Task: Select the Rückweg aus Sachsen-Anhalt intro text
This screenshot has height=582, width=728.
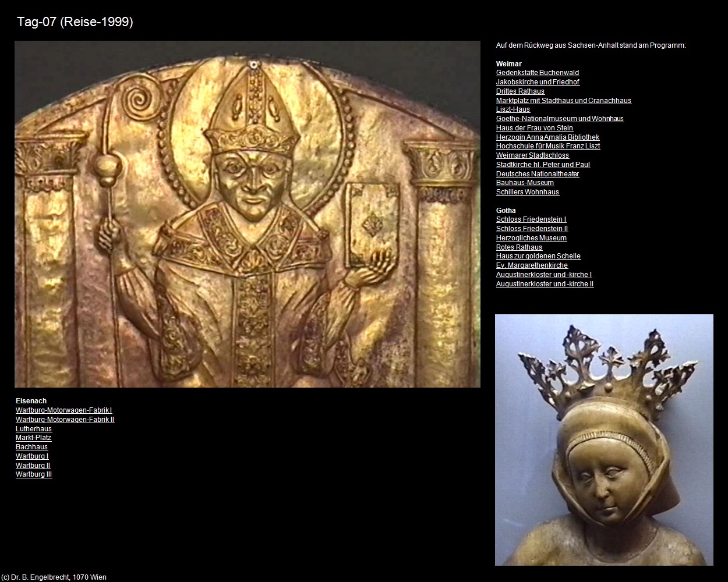Action: coord(591,45)
